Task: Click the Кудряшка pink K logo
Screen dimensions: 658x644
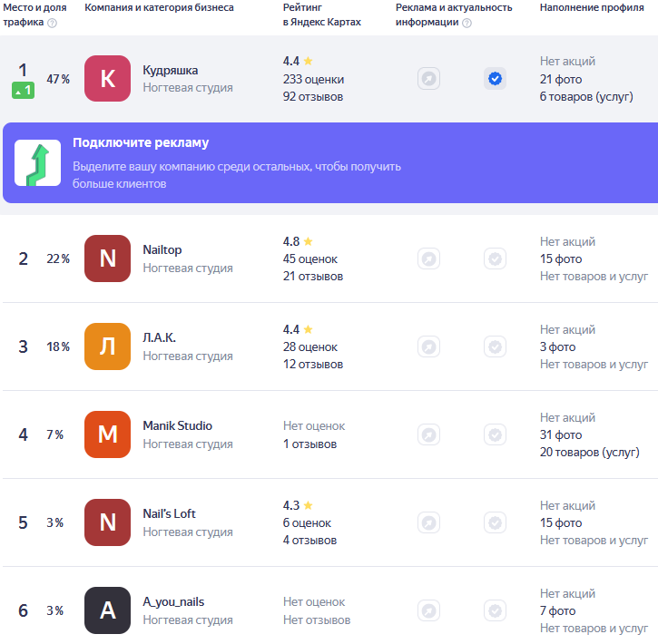Action: 107,78
